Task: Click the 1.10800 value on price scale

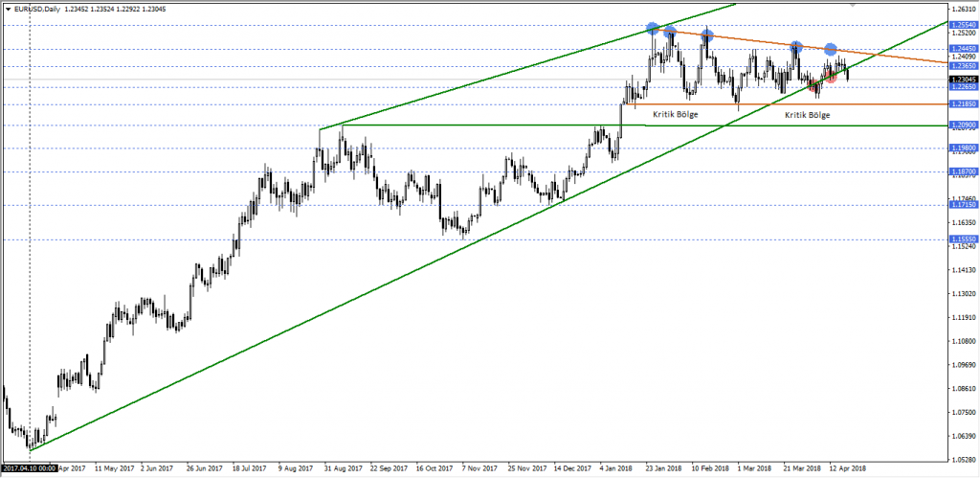Action: (x=963, y=342)
